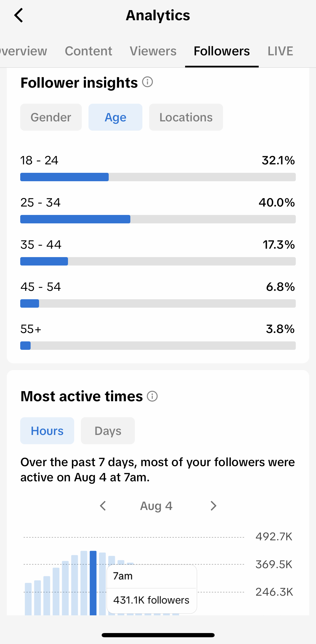Open Follower insights info icon

147,82
